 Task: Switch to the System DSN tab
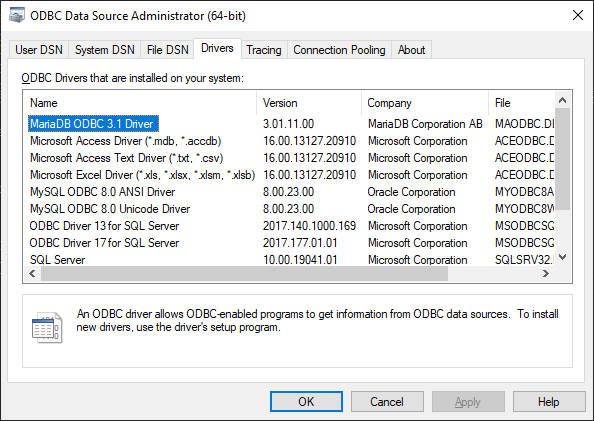click(105, 50)
